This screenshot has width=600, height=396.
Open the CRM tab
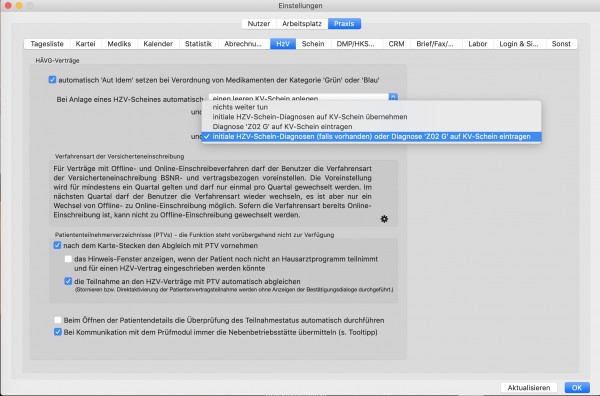pos(396,44)
